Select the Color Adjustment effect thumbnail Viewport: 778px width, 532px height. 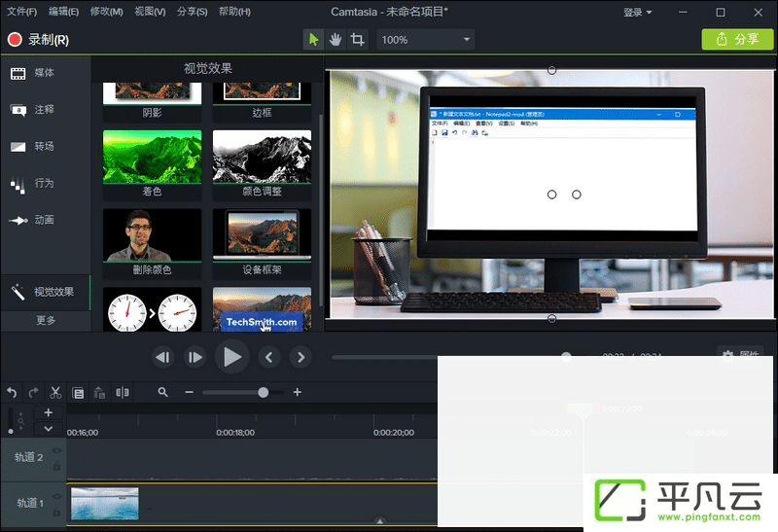pyautogui.click(x=262, y=164)
